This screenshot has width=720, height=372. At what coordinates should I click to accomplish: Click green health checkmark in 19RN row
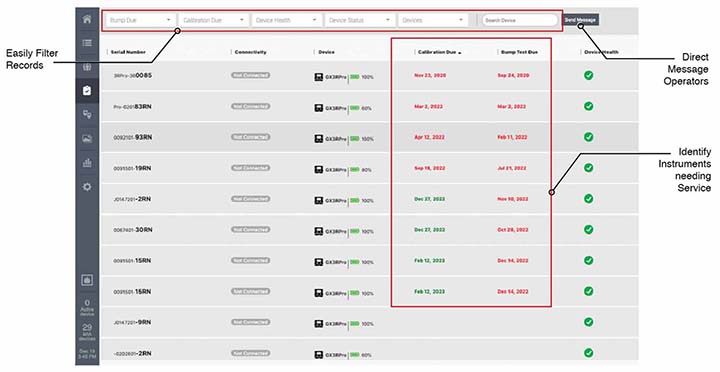click(589, 168)
